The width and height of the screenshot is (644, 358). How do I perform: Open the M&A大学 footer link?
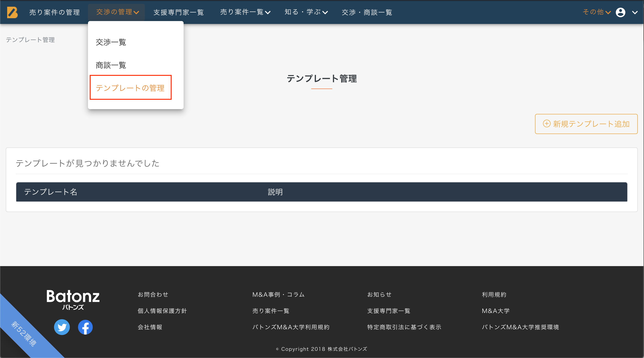point(496,311)
